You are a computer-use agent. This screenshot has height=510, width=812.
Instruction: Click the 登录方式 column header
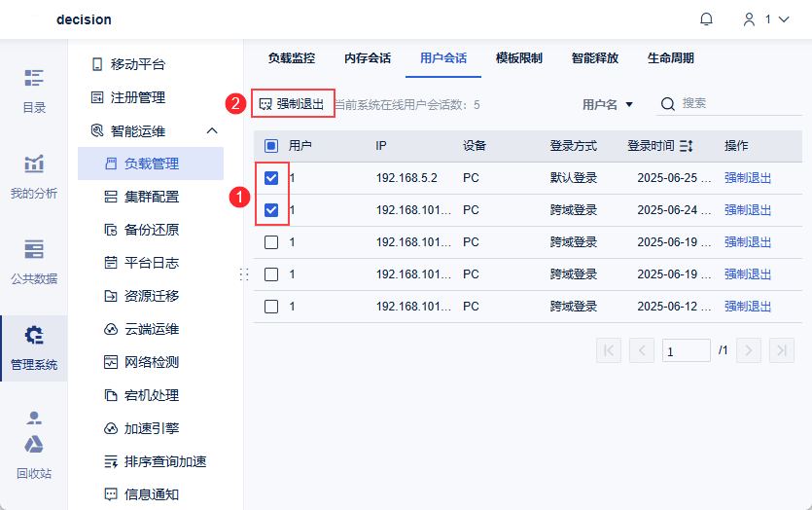coord(574,146)
